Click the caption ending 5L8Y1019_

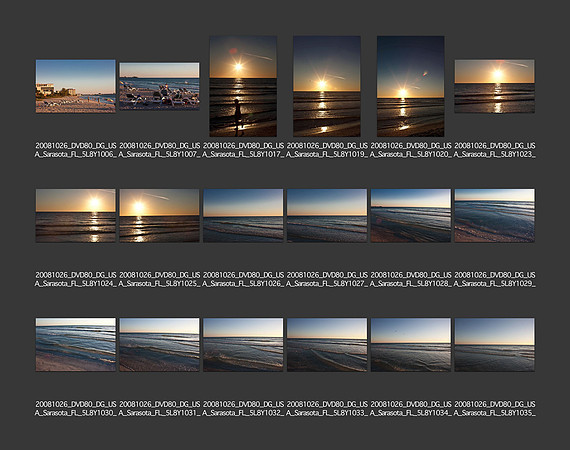327,150
